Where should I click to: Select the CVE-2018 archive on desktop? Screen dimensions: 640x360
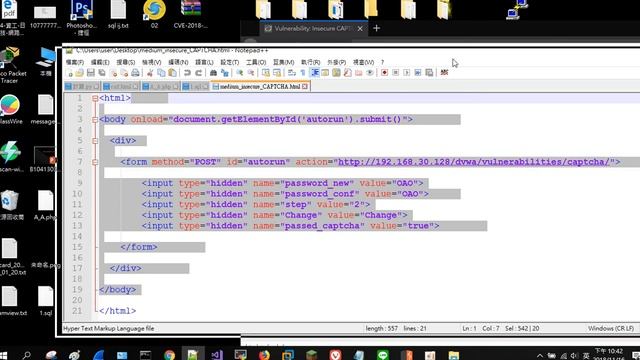click(x=191, y=15)
